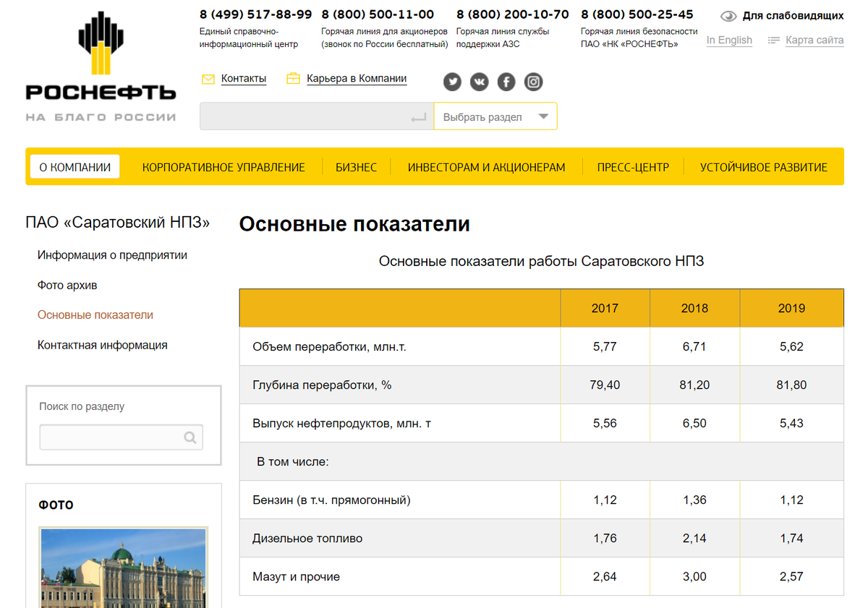
Task: Switch site language via In English
Action: (x=729, y=40)
